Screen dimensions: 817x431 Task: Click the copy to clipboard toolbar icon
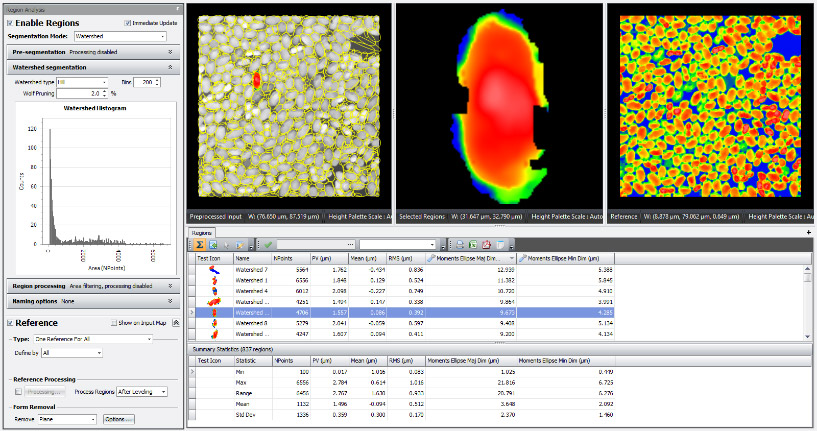(498, 244)
